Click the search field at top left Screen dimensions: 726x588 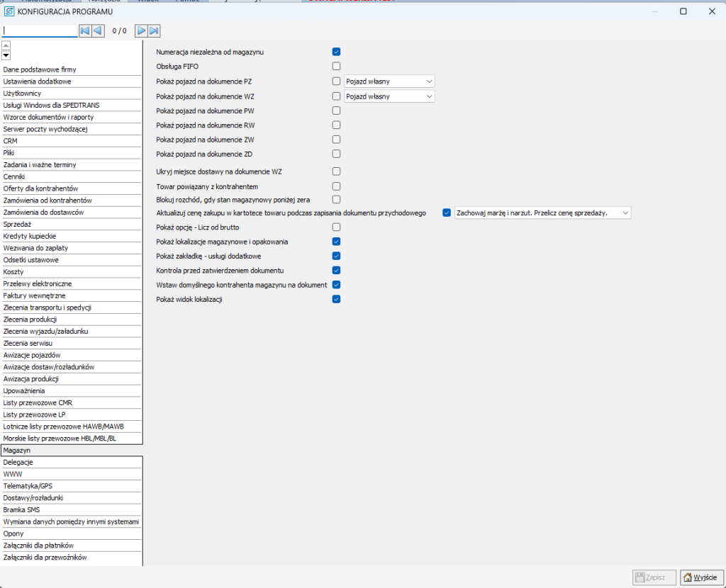tap(40, 31)
